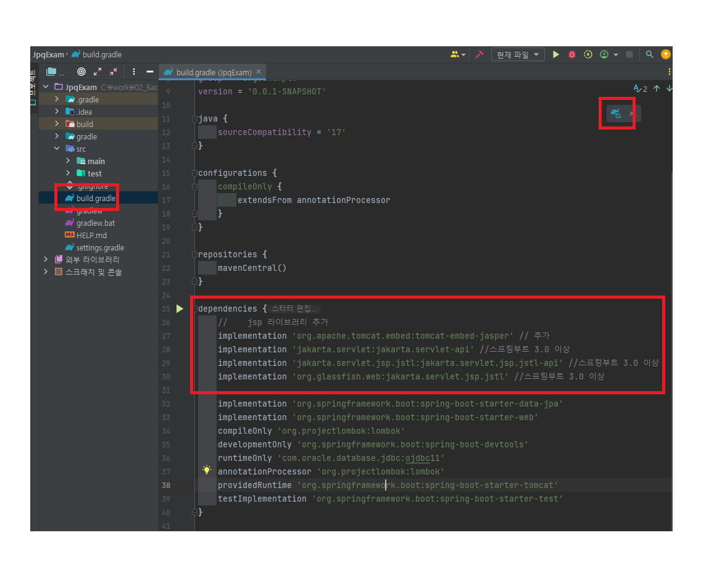Click the grey Stop square button

click(629, 55)
